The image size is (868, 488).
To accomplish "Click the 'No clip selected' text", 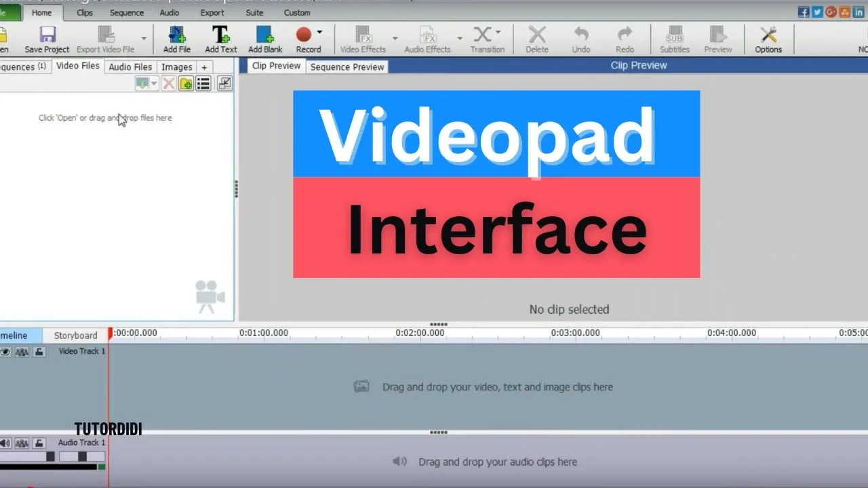I will [x=569, y=309].
